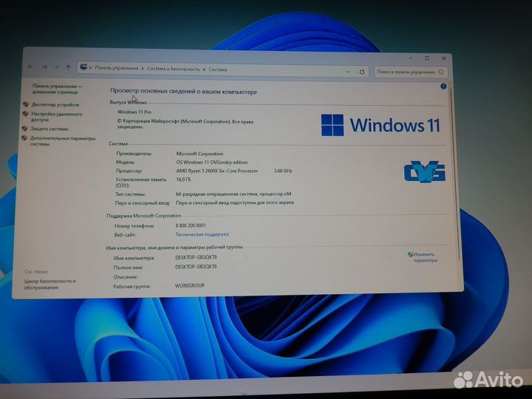Open 'Панель управления' breadcrumb
This screenshot has height=399, width=532.
[117, 68]
